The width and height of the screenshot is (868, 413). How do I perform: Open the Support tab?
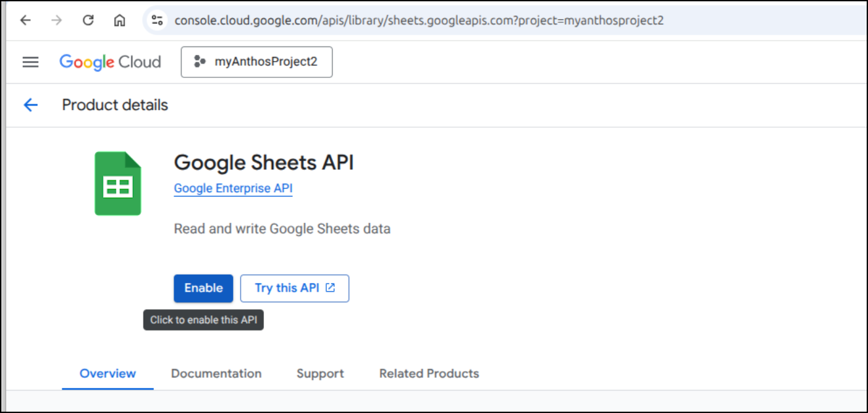320,374
